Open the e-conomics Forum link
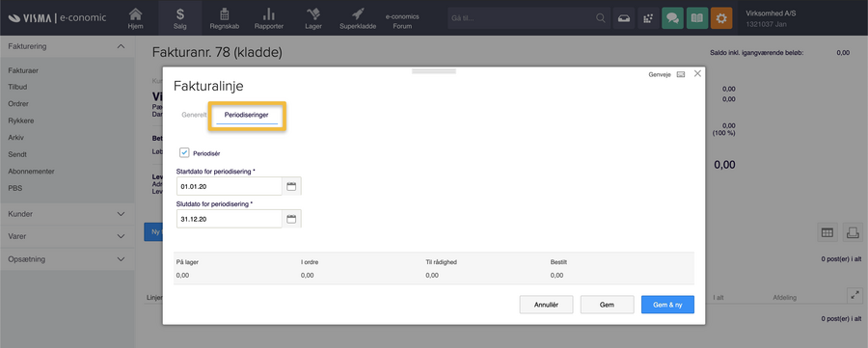Screen dimensions: 868x348 (402, 21)
